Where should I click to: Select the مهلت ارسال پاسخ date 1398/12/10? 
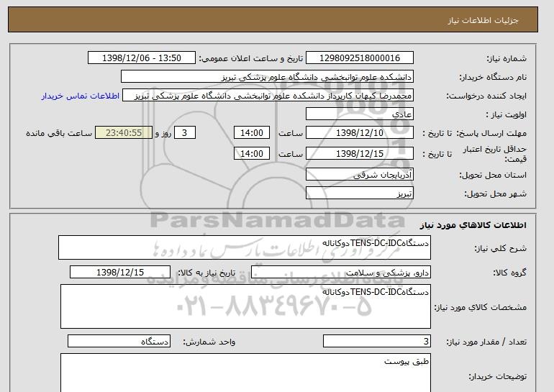pyautogui.click(x=360, y=133)
